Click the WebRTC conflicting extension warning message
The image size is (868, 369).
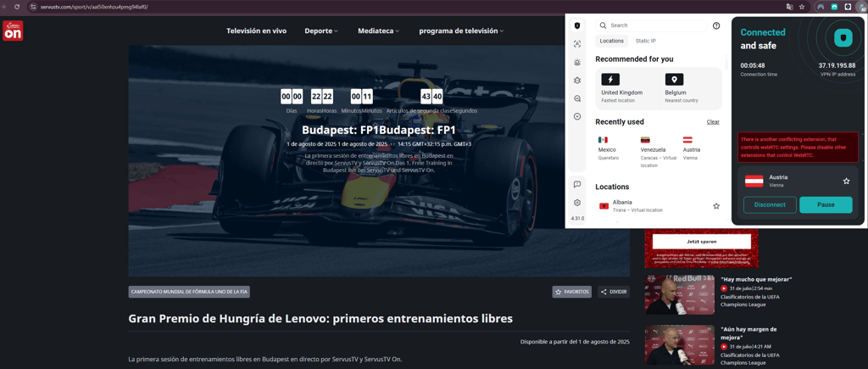tap(798, 148)
